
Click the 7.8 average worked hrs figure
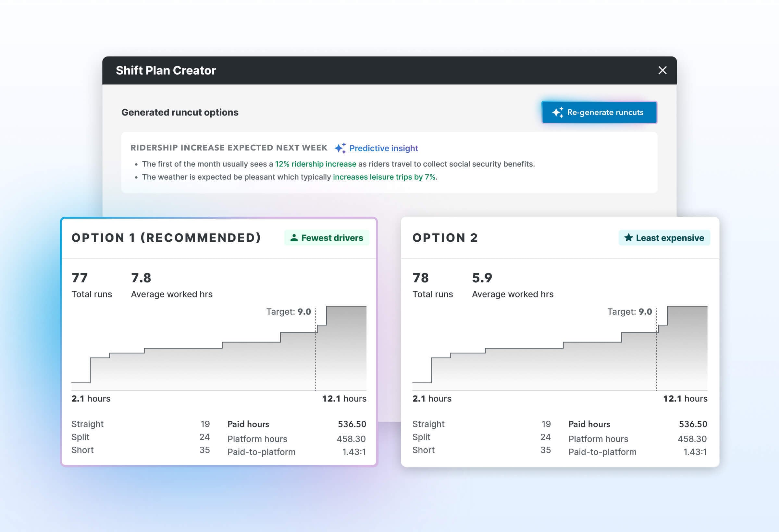coord(141,278)
